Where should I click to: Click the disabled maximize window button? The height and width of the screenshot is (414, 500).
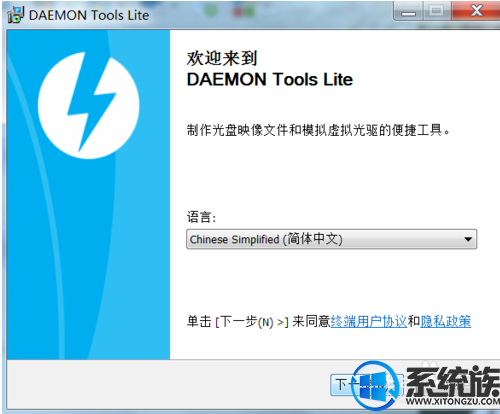click(x=437, y=12)
